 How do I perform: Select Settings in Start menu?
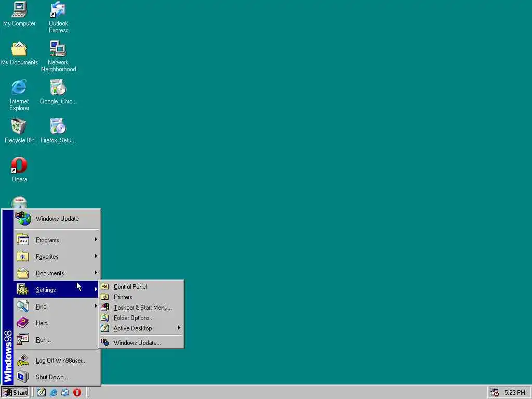pos(56,289)
